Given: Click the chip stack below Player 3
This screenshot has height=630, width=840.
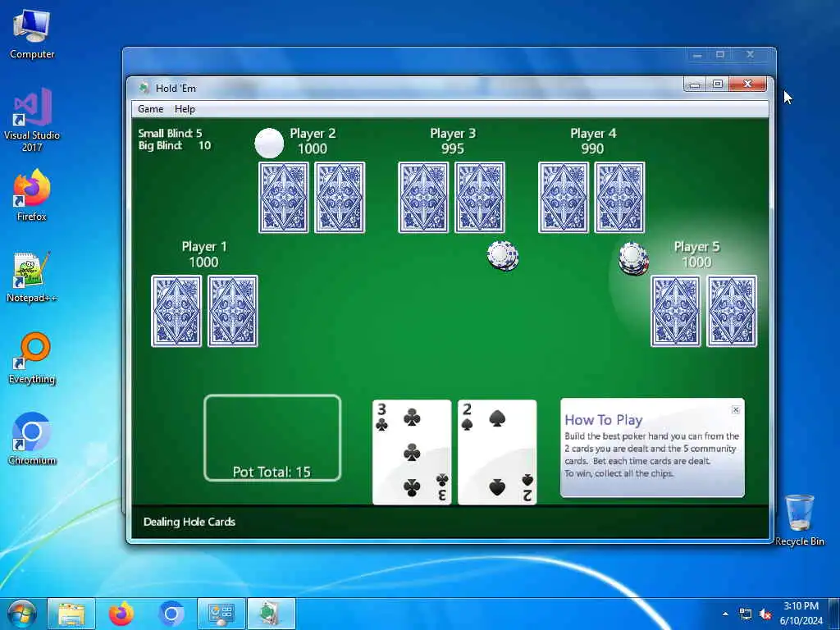Looking at the screenshot, I should point(503,256).
